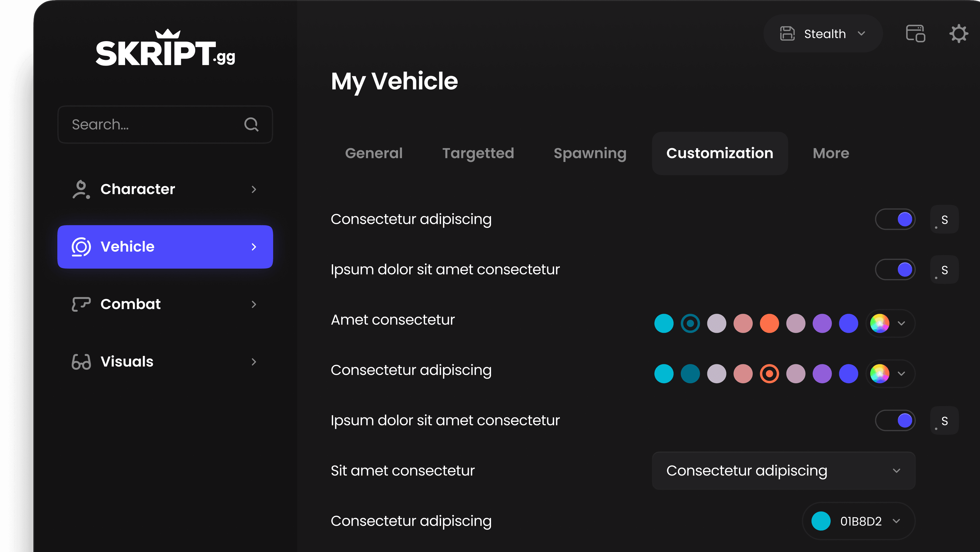Image resolution: width=980 pixels, height=552 pixels.
Task: Click the Character person icon in sidebar
Action: pos(81,189)
